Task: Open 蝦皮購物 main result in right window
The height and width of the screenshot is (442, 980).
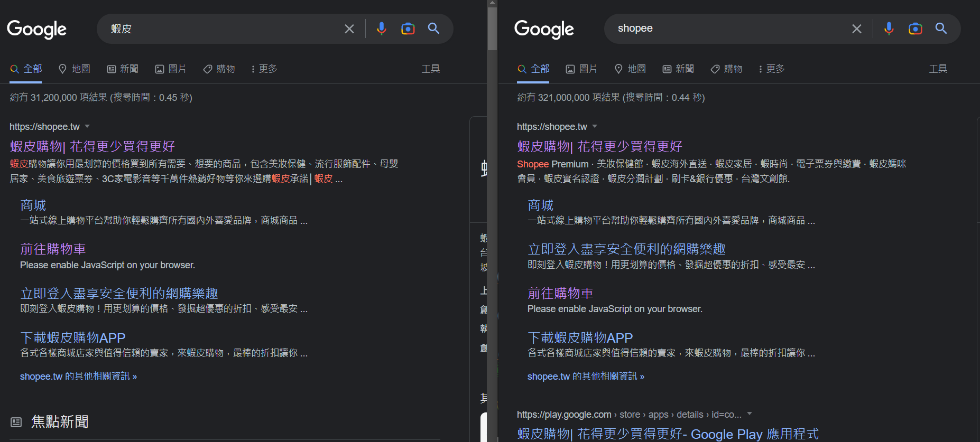Action: point(599,146)
